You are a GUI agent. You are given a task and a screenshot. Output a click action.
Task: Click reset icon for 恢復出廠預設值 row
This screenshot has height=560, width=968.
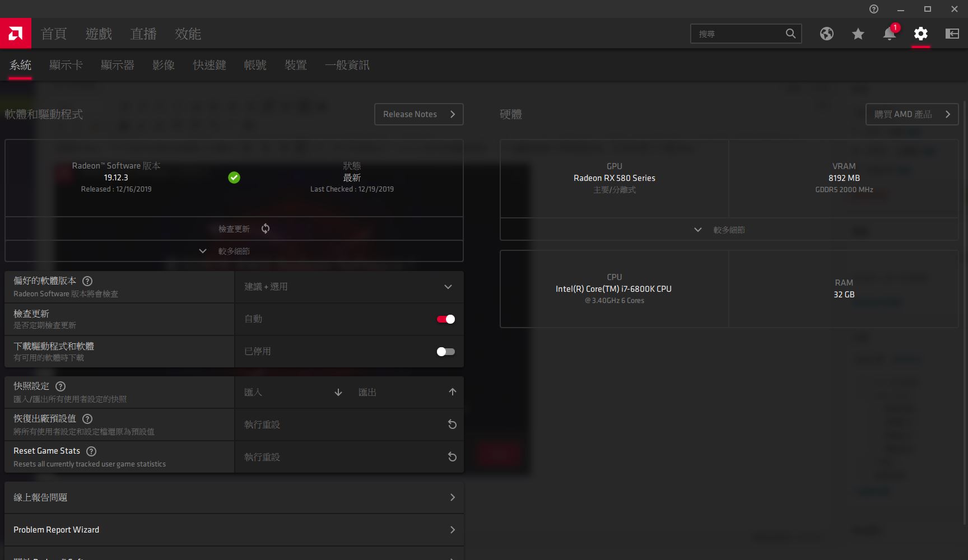point(452,424)
